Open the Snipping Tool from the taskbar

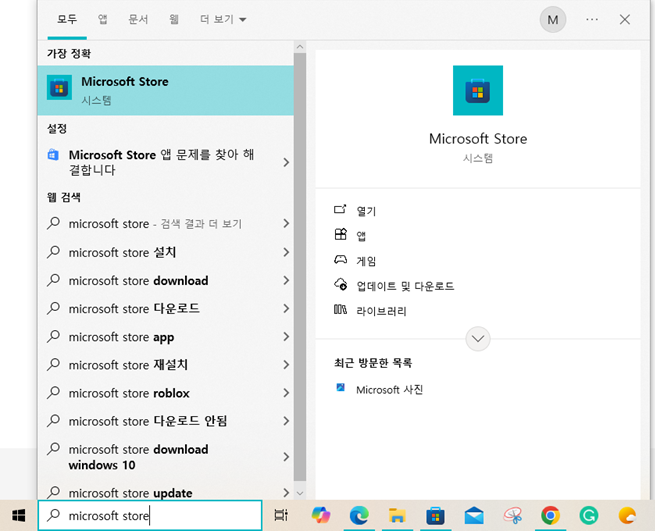point(512,516)
